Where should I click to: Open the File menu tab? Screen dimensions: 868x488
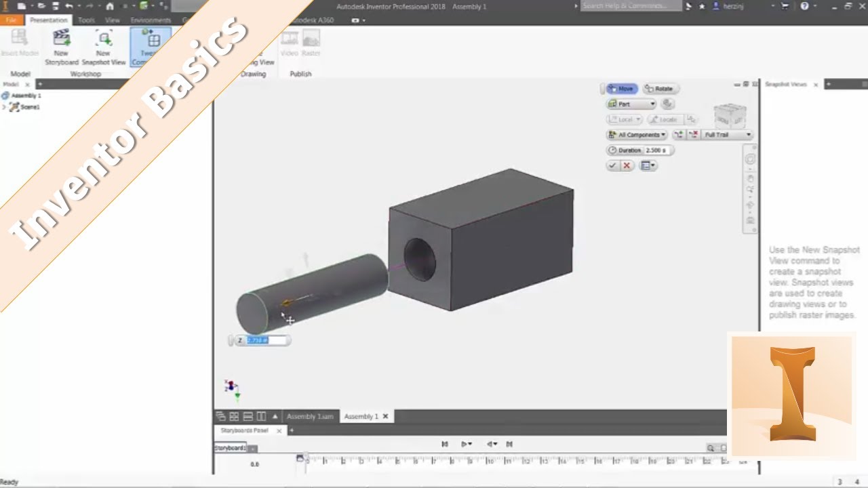(11, 20)
